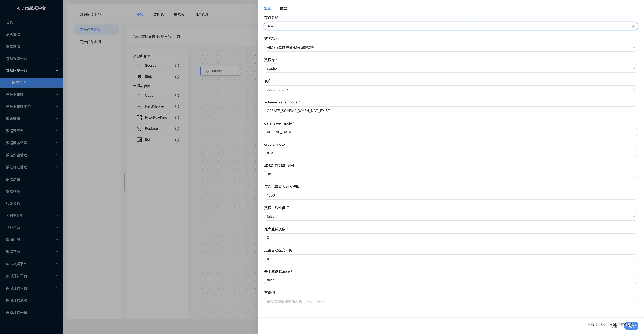Click the Copy transform icon
Viewport: 644px width, 334px height.
[139, 95]
